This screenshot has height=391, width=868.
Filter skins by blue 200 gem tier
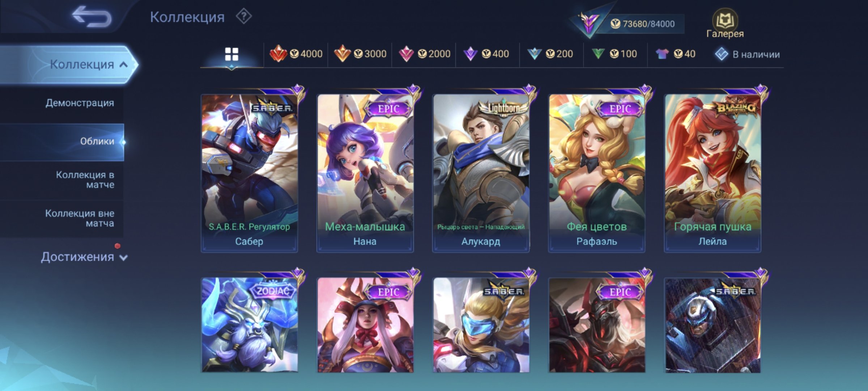coord(550,54)
